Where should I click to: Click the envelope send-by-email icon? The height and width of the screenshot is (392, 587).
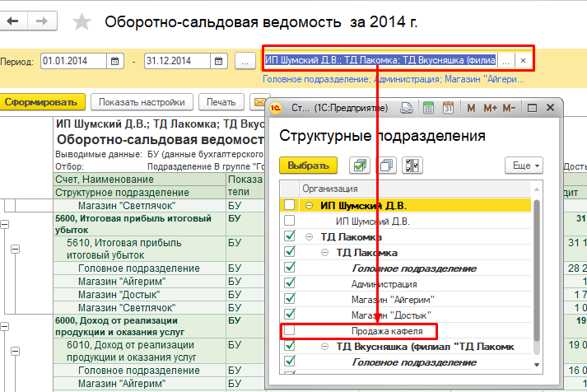tap(259, 102)
